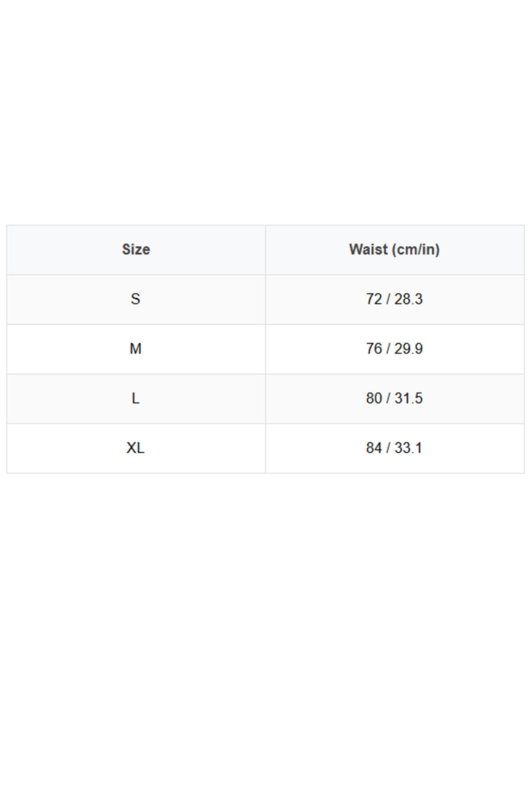Click the 84 cm waist value
The image size is (532, 798).
point(374,448)
